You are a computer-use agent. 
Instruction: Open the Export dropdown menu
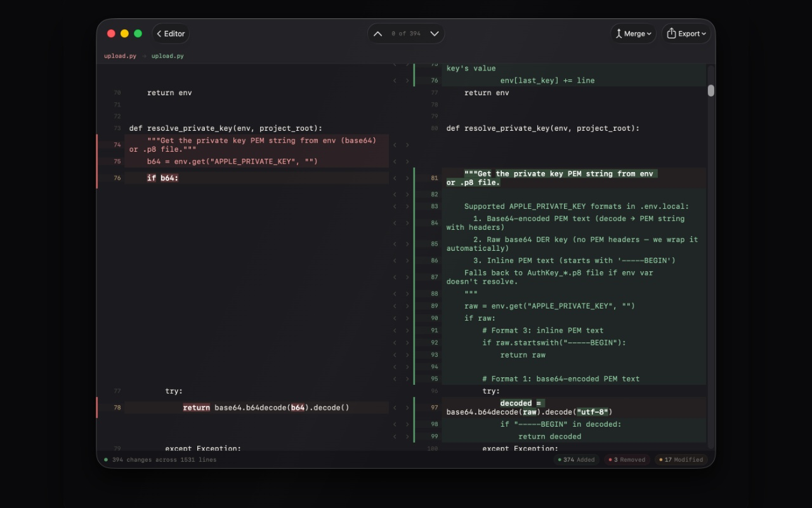(x=686, y=34)
